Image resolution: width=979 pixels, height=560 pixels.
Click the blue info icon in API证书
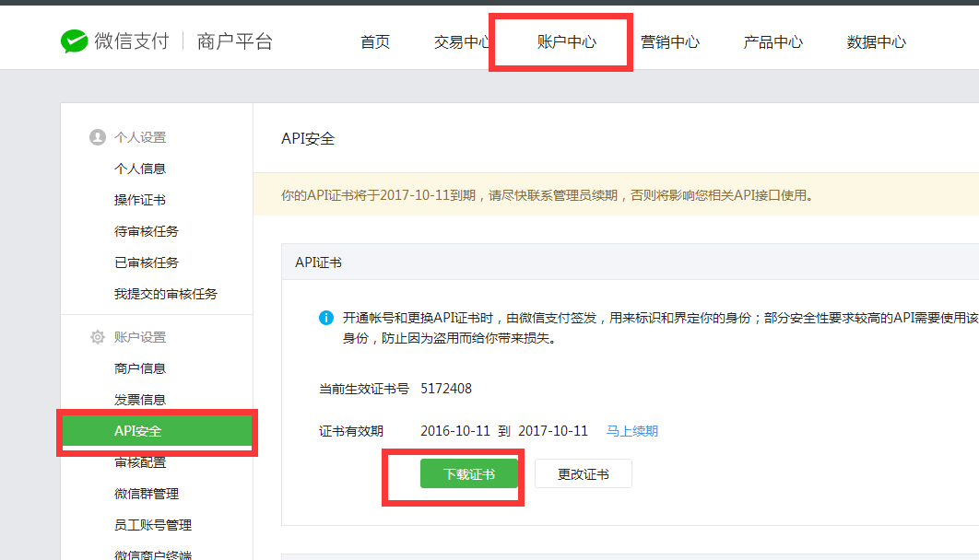tap(326, 318)
